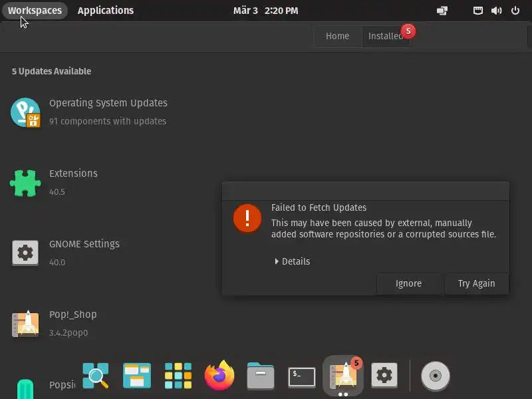Screen dimensions: 532x399
Task: Click the GNOME Settings gear icon in list
Action: pos(25,253)
